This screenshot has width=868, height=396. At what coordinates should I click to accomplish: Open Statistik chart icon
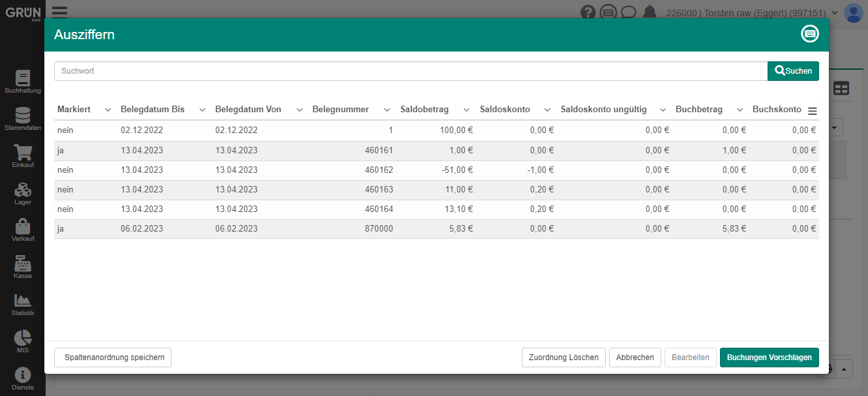click(22, 303)
